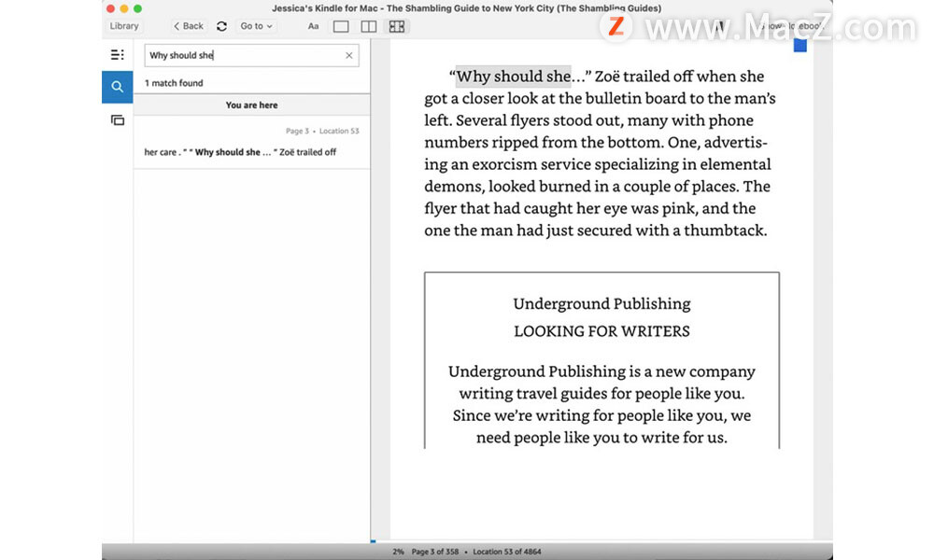Image resolution: width=934 pixels, height=560 pixels.
Task: Maximize the window with the green button
Action: click(137, 8)
